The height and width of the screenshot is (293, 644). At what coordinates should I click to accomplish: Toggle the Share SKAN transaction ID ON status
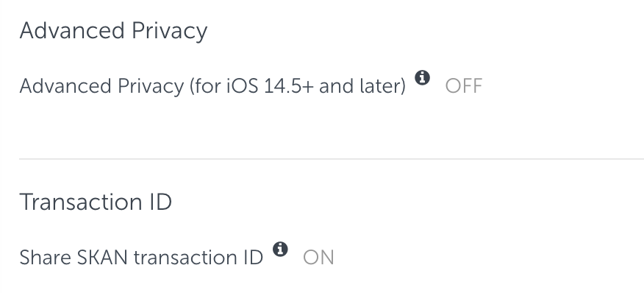click(x=318, y=258)
